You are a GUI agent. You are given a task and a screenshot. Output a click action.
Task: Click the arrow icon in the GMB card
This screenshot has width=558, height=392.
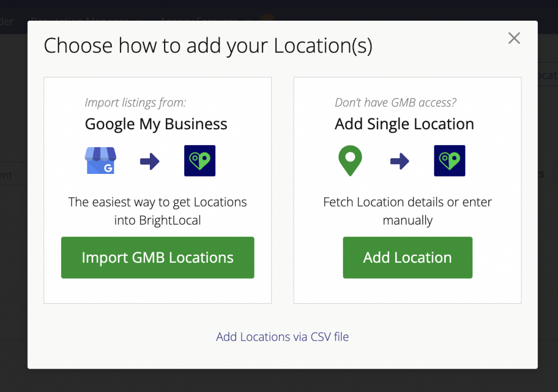point(150,161)
